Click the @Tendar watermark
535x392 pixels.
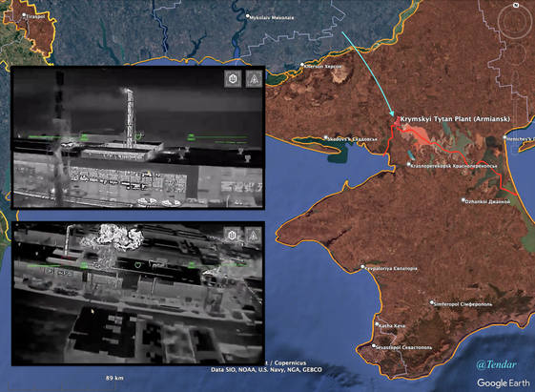coord(497,364)
